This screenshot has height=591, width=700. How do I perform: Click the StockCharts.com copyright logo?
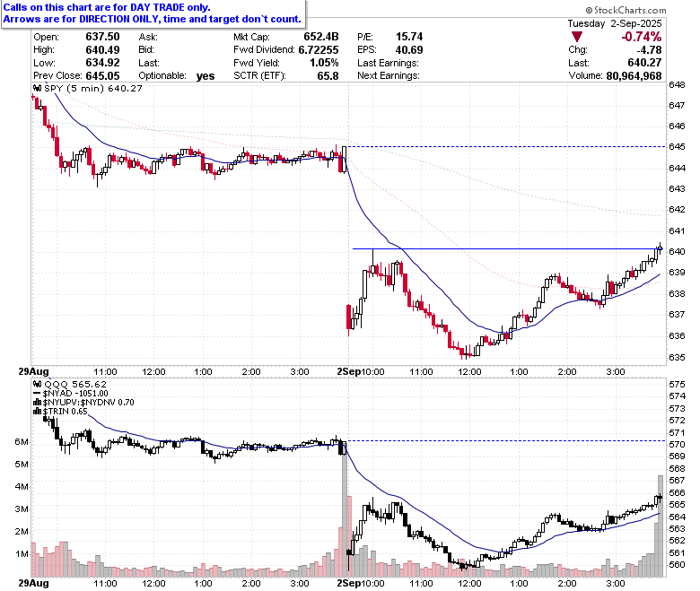(x=626, y=10)
